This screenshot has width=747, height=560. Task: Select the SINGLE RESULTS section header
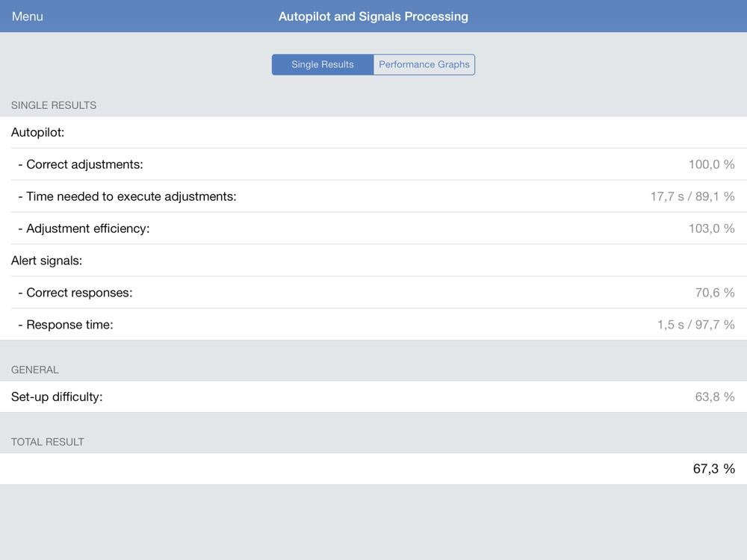[54, 105]
